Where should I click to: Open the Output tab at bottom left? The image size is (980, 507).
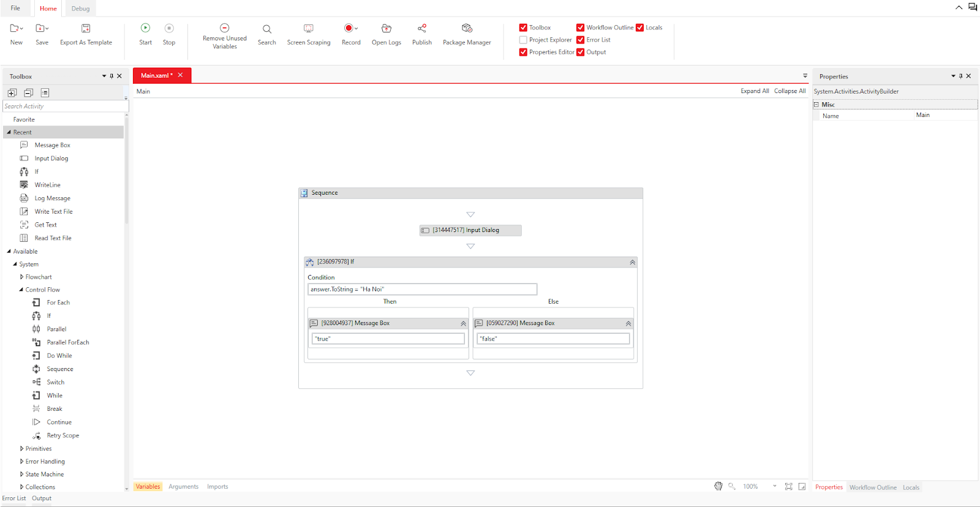click(42, 498)
